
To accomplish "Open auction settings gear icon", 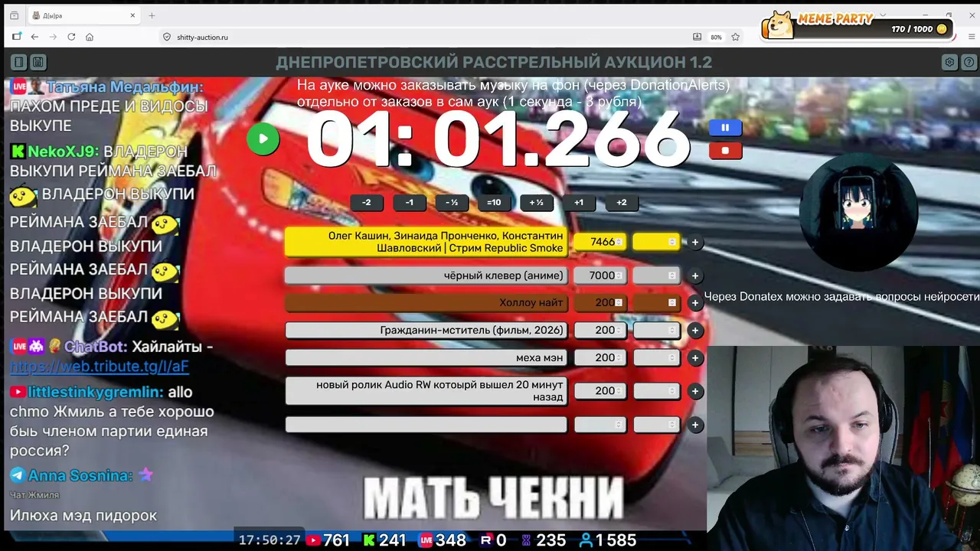I will (x=949, y=62).
